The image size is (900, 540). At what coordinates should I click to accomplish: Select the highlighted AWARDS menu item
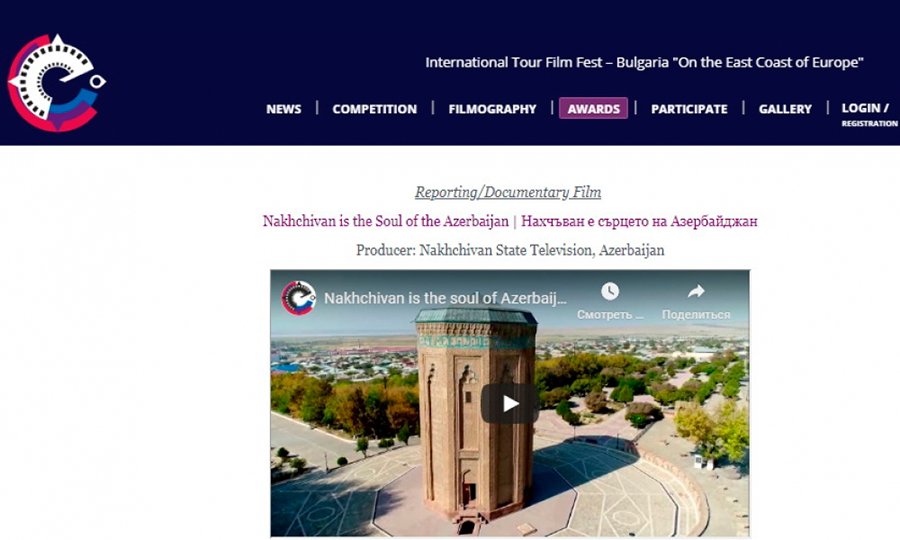click(593, 108)
